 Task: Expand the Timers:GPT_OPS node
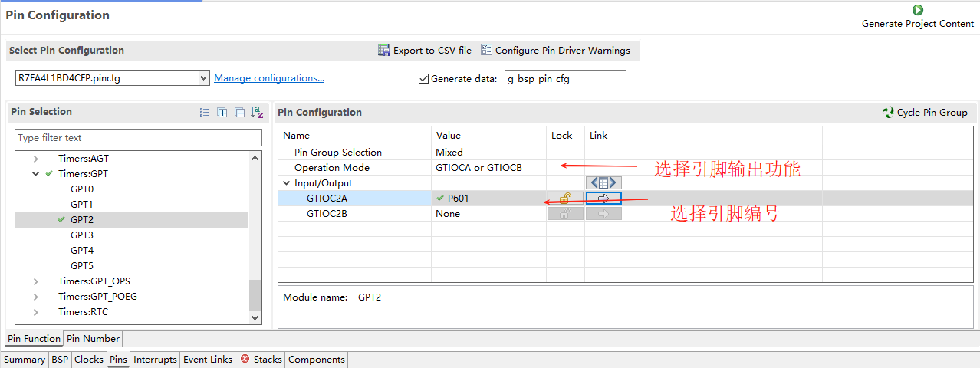[35, 281]
